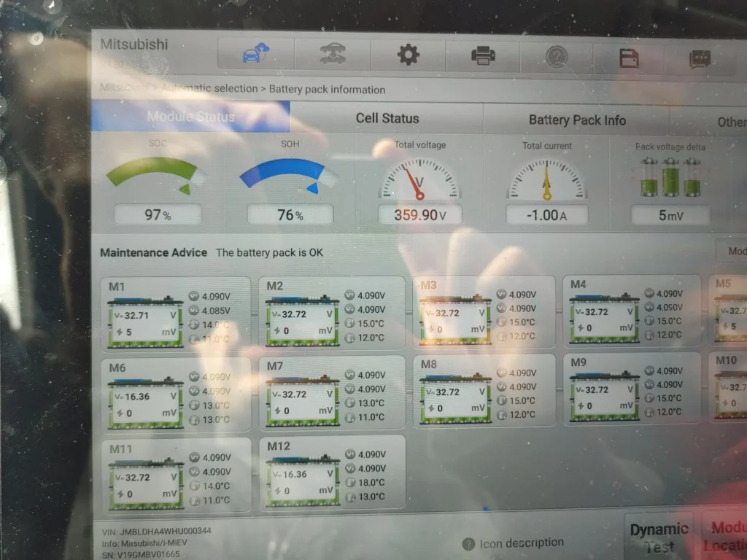Open module M4 battery image
747x560 pixels.
pos(604,317)
